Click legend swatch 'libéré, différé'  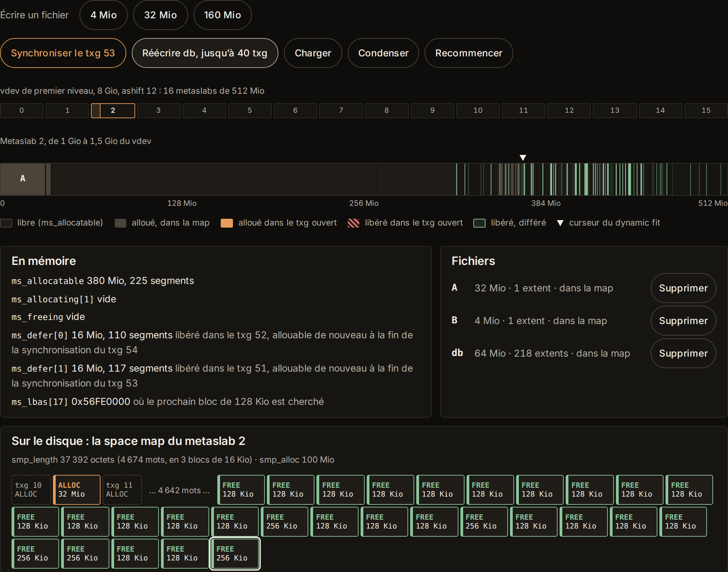pos(479,223)
